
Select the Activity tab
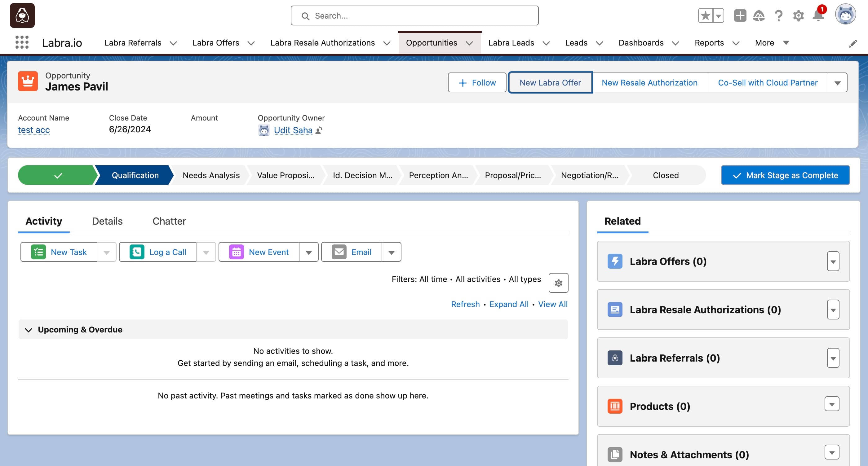[44, 221]
